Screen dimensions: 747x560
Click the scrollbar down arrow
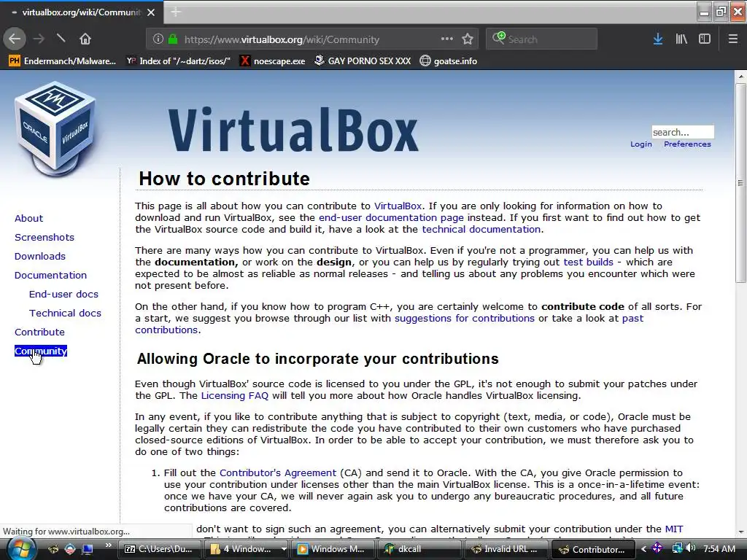click(740, 532)
